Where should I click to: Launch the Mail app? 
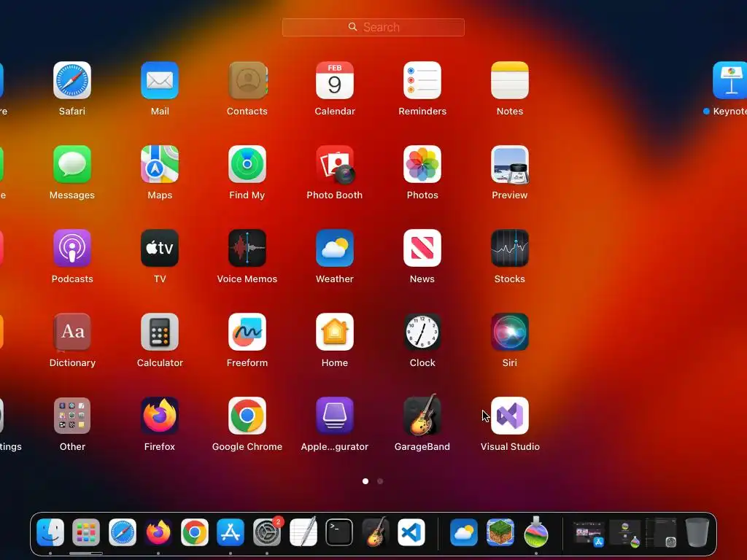160,80
